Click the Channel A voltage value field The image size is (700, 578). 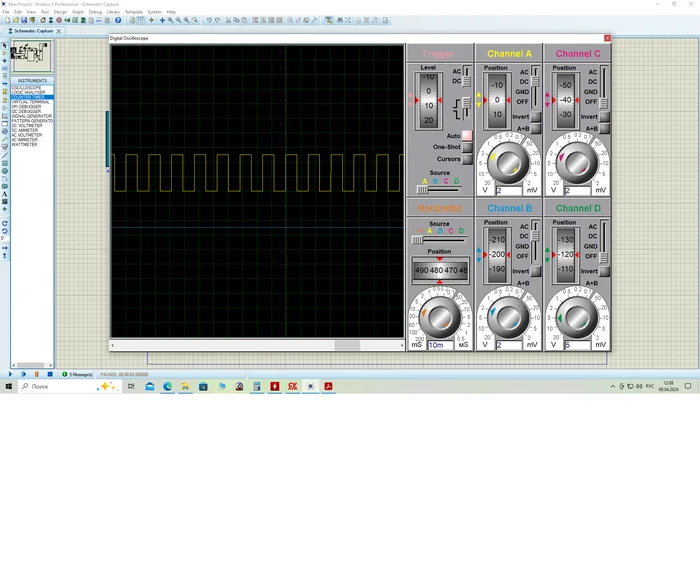507,190
